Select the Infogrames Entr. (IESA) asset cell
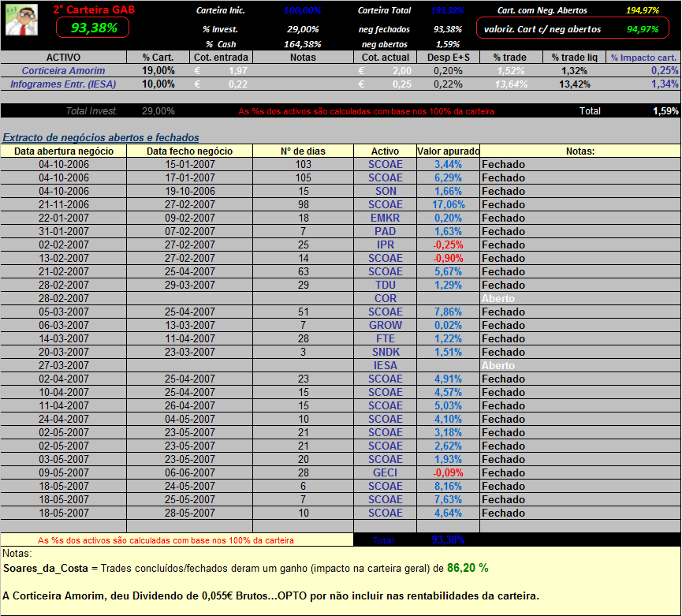 tap(63, 84)
